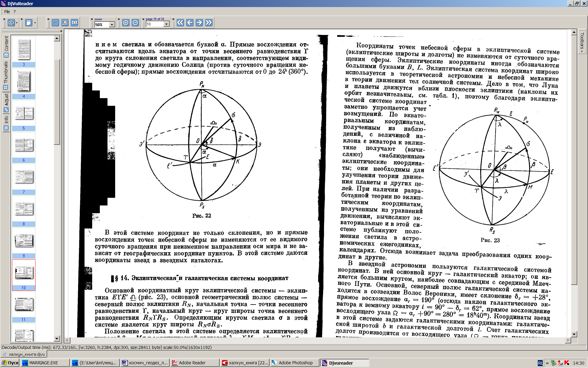Select page 4 thumbnail

[24, 83]
